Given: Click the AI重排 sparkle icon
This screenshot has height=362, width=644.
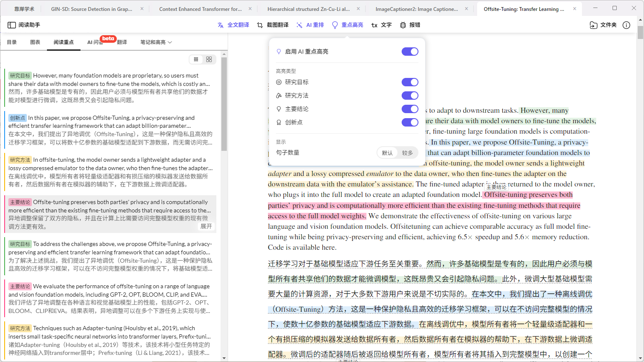Looking at the screenshot, I should click(x=299, y=25).
